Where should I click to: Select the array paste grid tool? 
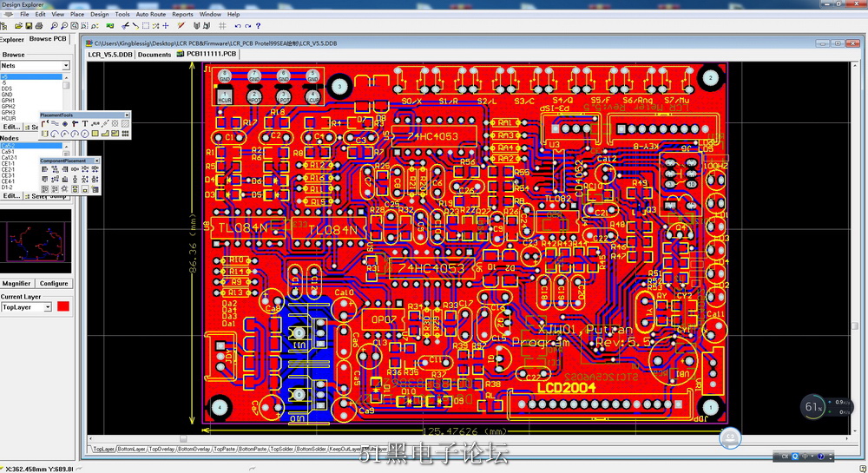pos(125,134)
